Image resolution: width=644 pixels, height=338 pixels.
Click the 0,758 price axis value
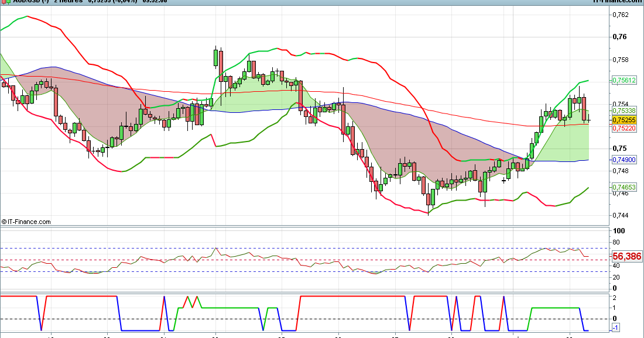point(620,60)
